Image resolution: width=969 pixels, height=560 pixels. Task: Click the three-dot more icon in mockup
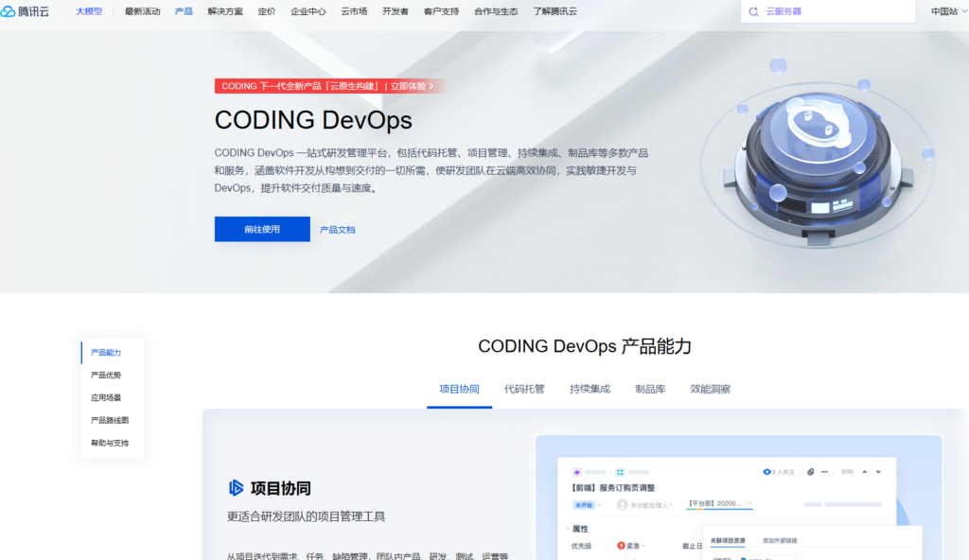[824, 472]
